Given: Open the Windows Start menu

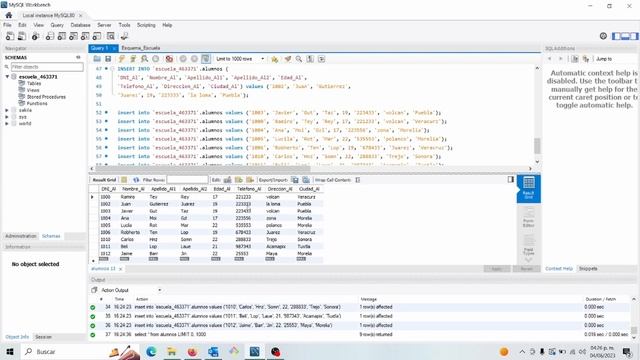Looking at the screenshot, I should pyautogui.click(x=9, y=351).
